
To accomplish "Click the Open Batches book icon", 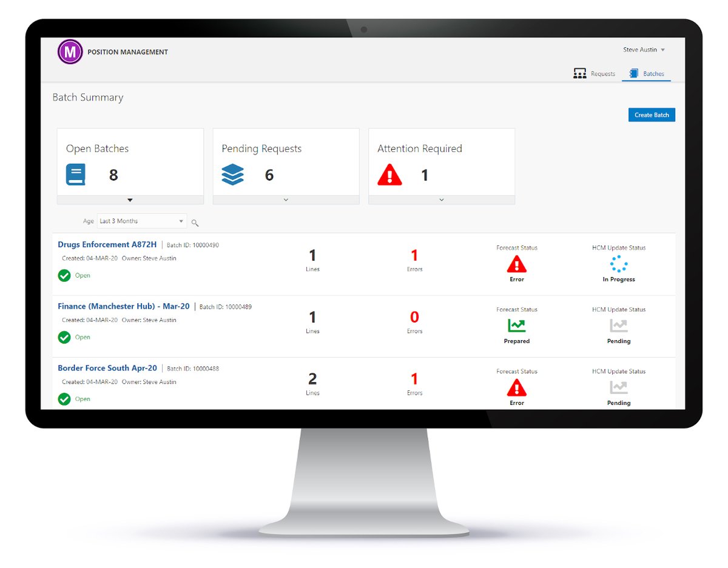I will (76, 175).
